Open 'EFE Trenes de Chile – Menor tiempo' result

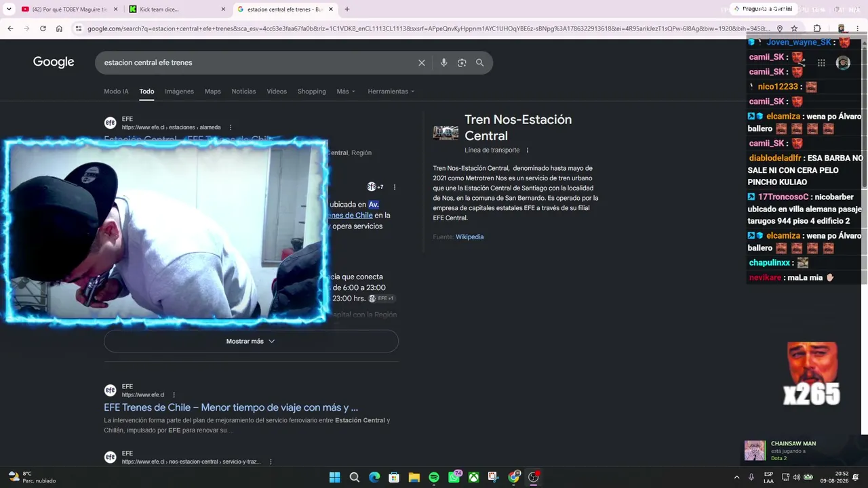231,407
